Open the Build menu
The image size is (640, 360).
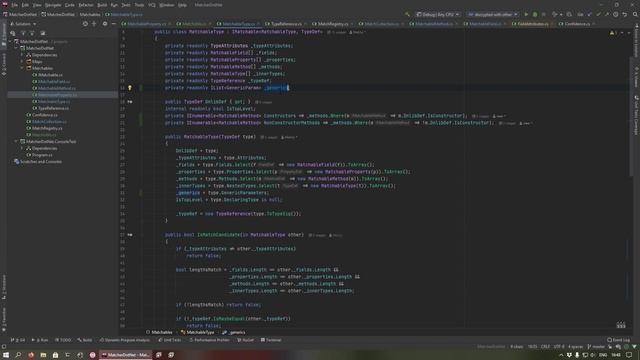point(102,5)
